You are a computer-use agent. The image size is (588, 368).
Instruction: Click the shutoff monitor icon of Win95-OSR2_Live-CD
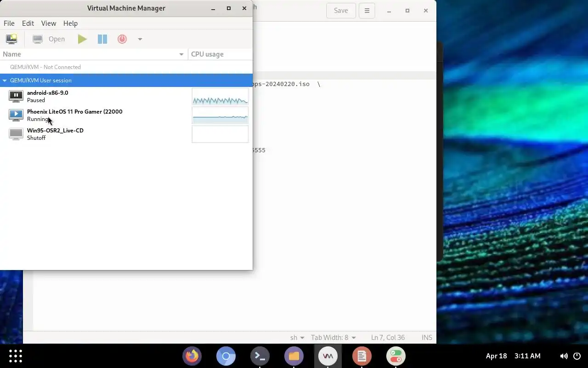tap(16, 134)
